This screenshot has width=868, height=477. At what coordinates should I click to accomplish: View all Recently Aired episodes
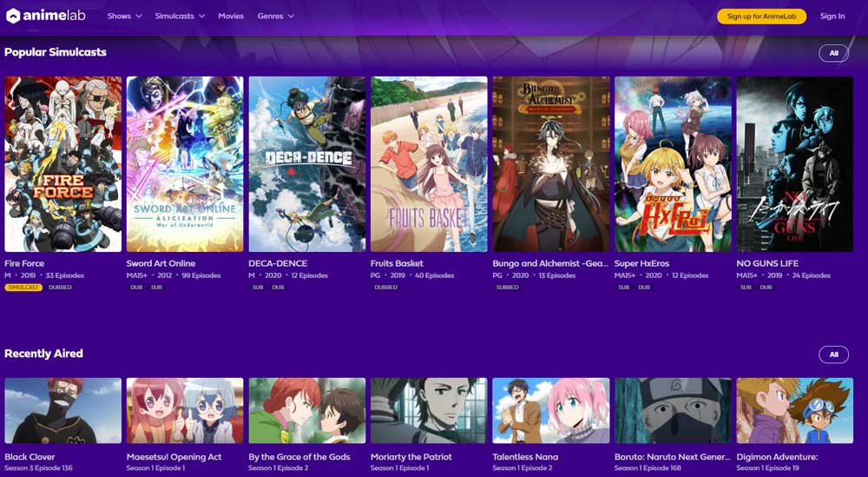point(833,354)
